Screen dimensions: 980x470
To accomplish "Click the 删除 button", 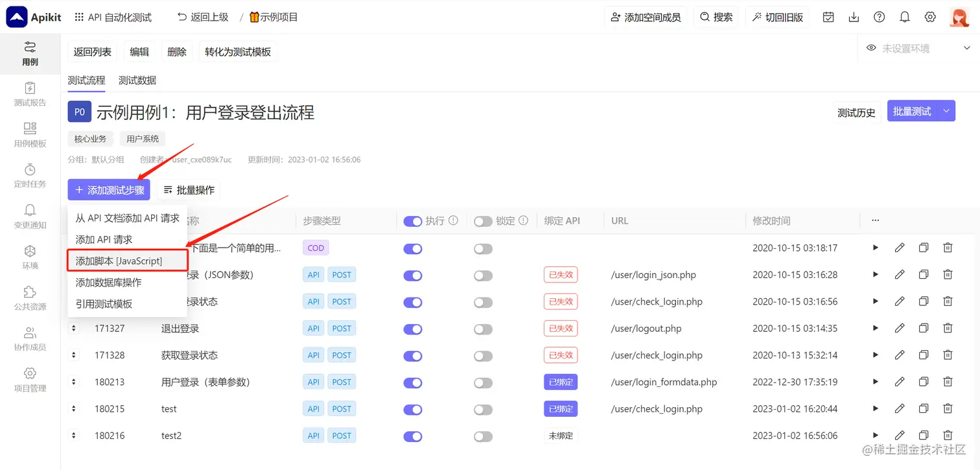I will click(177, 52).
